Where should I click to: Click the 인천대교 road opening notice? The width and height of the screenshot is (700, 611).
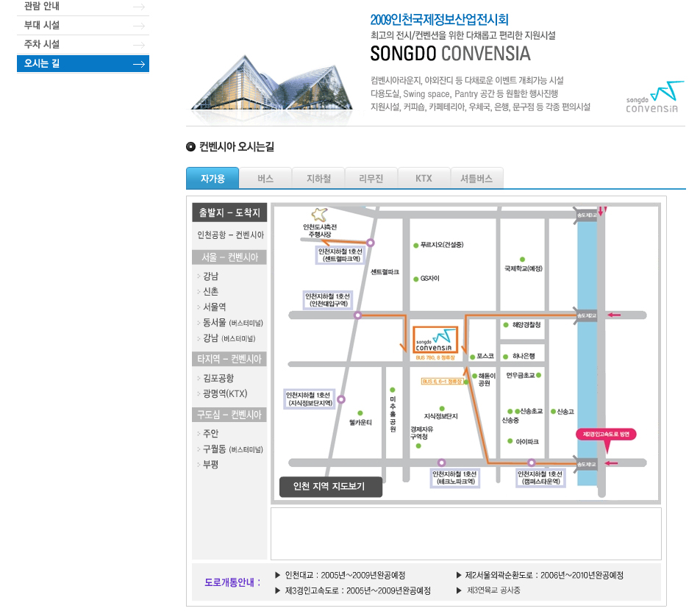340,575
